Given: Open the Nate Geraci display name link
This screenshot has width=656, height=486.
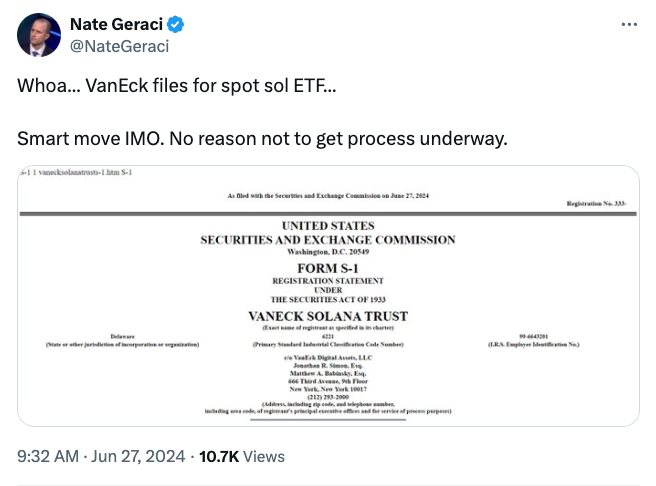Looking at the screenshot, I should [x=117, y=24].
